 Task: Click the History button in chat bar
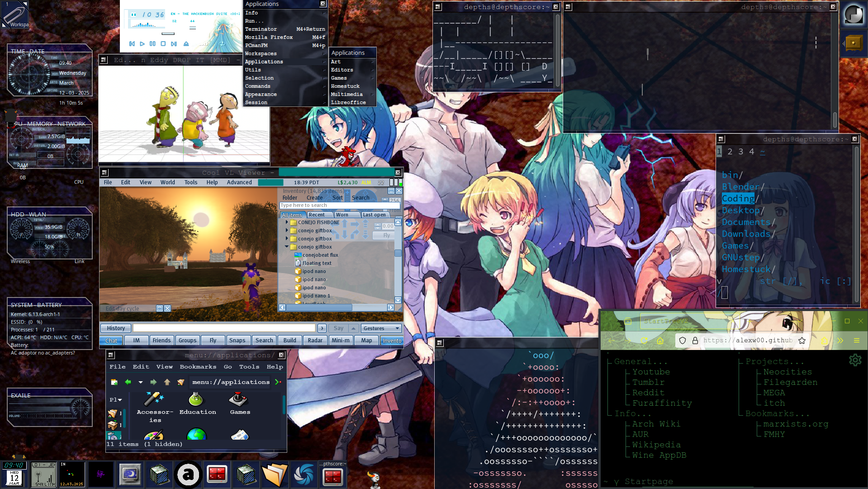tap(116, 328)
